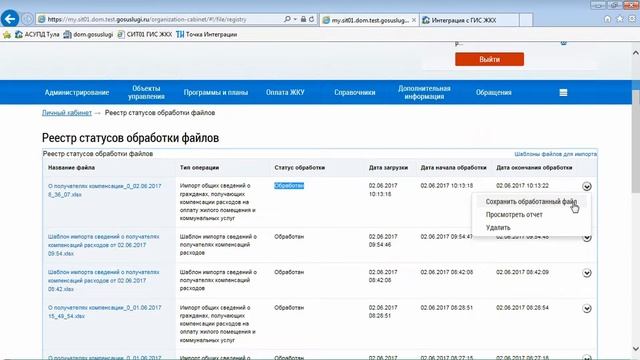Collapse actions arrow for the 10:13:18 row

click(x=587, y=187)
